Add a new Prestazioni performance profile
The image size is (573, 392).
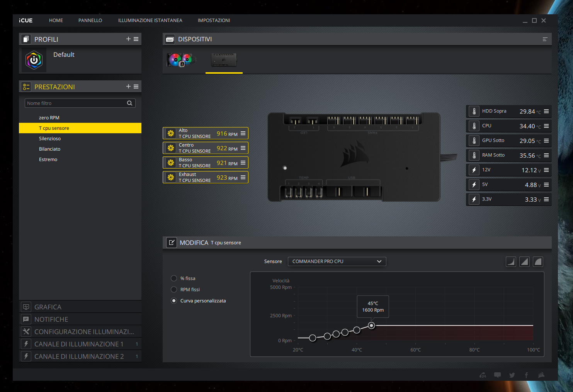(128, 87)
